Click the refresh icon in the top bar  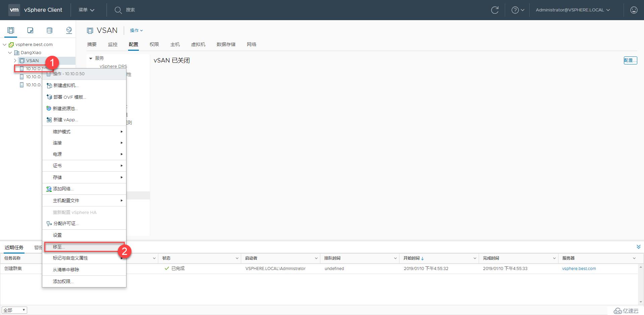[495, 10]
